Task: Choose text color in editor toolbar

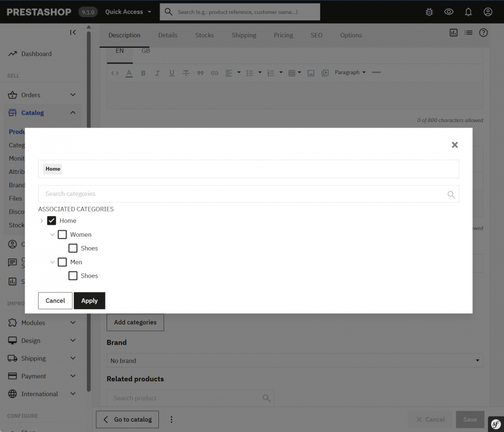Action: (129, 73)
